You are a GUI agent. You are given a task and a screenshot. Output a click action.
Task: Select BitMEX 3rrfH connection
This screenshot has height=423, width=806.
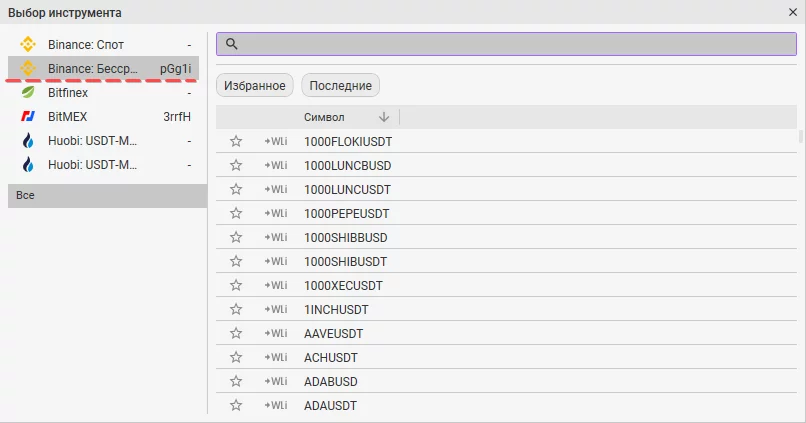pos(103,117)
